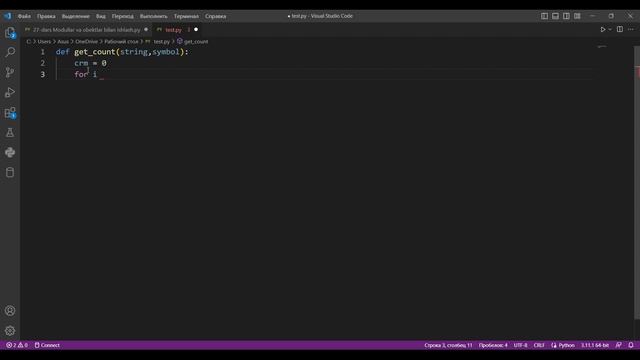Click Users in the breadcrumb
The image size is (640, 360).
(44, 42)
